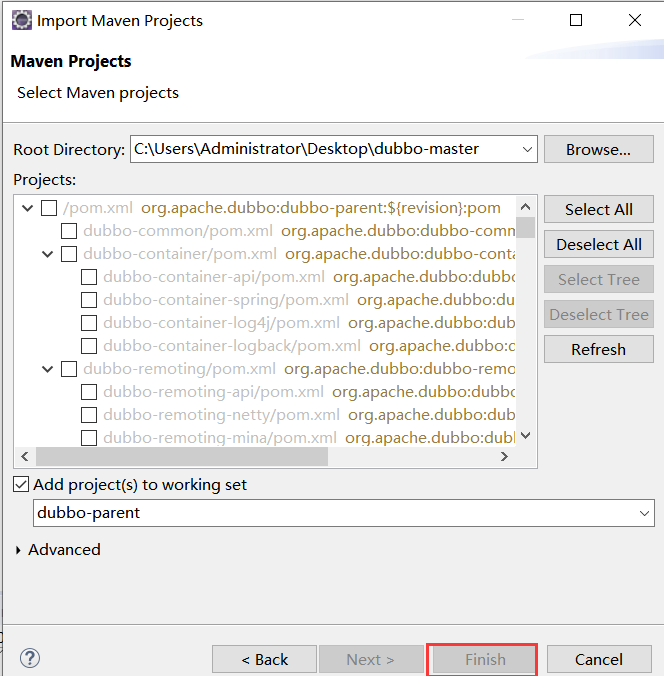
Task: Click the vertical scrollbar thumb in projects list
Action: pyautogui.click(x=525, y=227)
